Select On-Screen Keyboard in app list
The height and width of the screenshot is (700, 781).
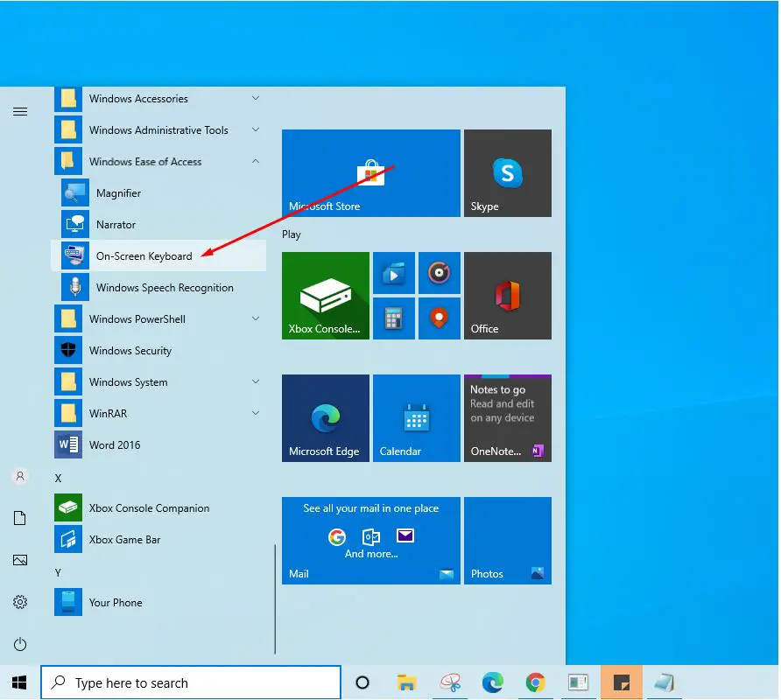pyautogui.click(x=144, y=256)
